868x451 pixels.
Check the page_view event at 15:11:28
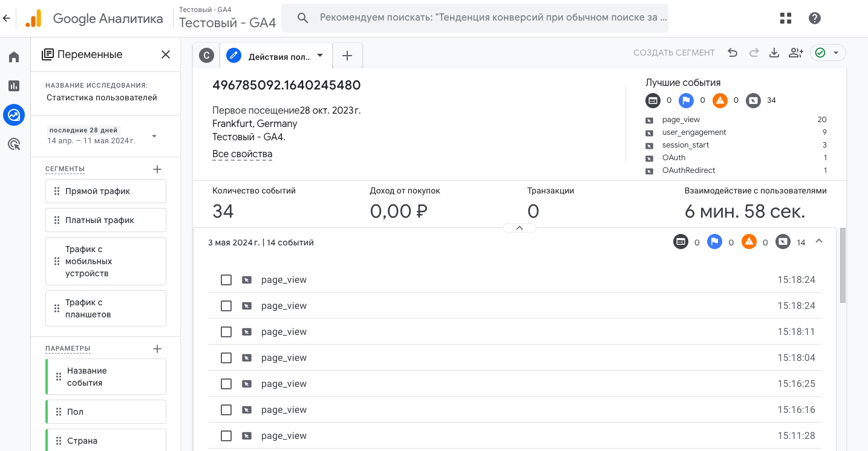pos(226,436)
